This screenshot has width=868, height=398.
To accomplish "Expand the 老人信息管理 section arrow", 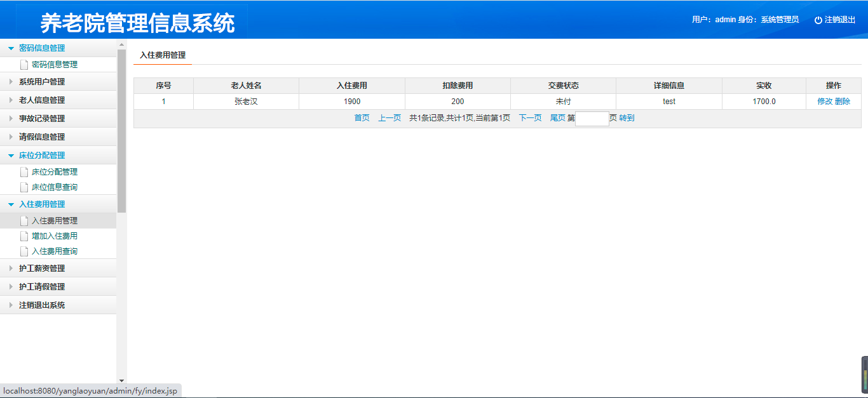I will 11,100.
